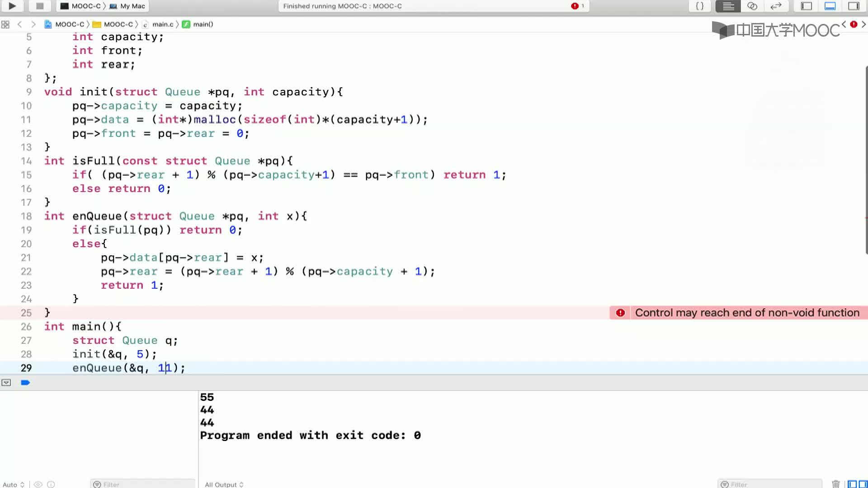This screenshot has height=488, width=868.
Task: Open the main() function jump bar menu
Action: (198, 24)
